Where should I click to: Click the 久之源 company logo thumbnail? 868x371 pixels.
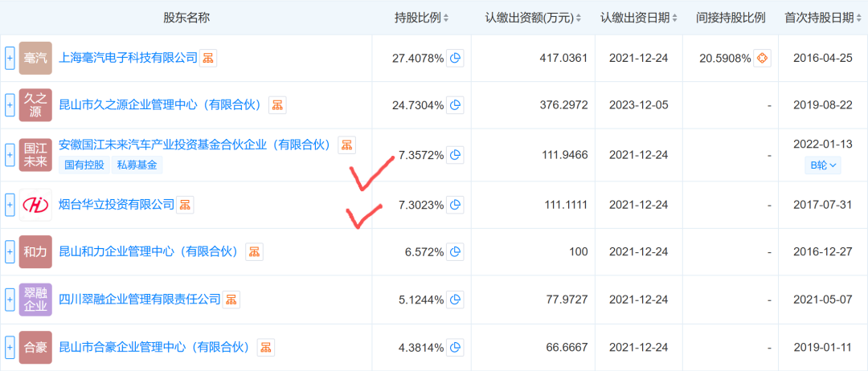(35, 105)
